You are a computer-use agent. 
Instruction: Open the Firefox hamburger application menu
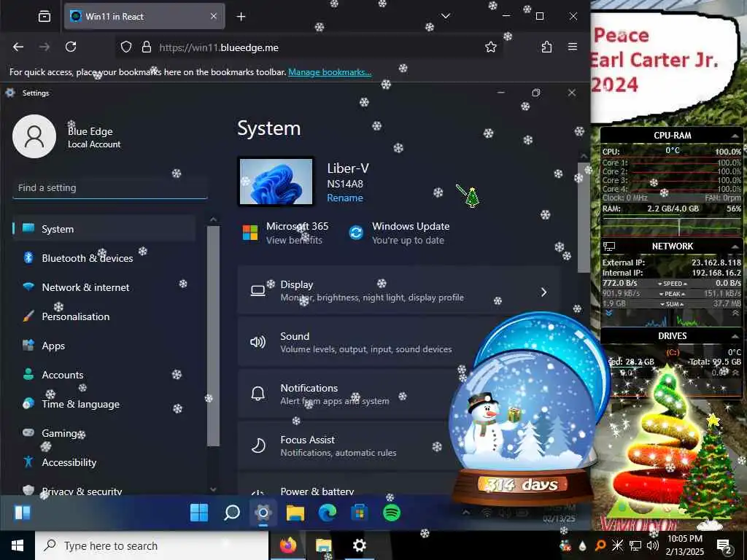click(x=573, y=47)
